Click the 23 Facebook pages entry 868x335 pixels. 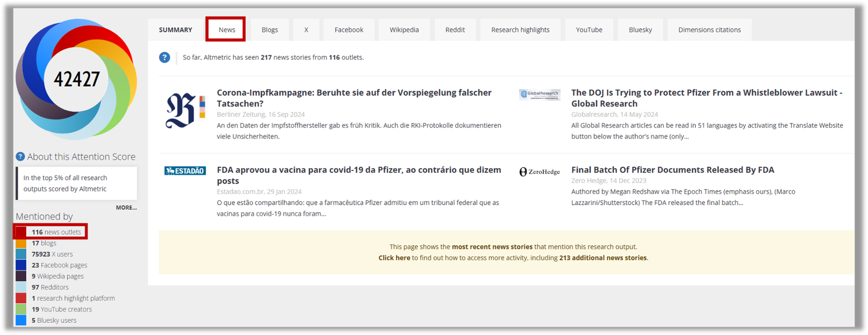pos(59,265)
